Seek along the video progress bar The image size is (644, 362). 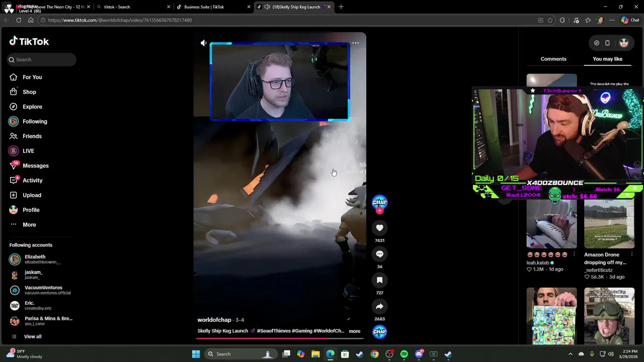280,338
